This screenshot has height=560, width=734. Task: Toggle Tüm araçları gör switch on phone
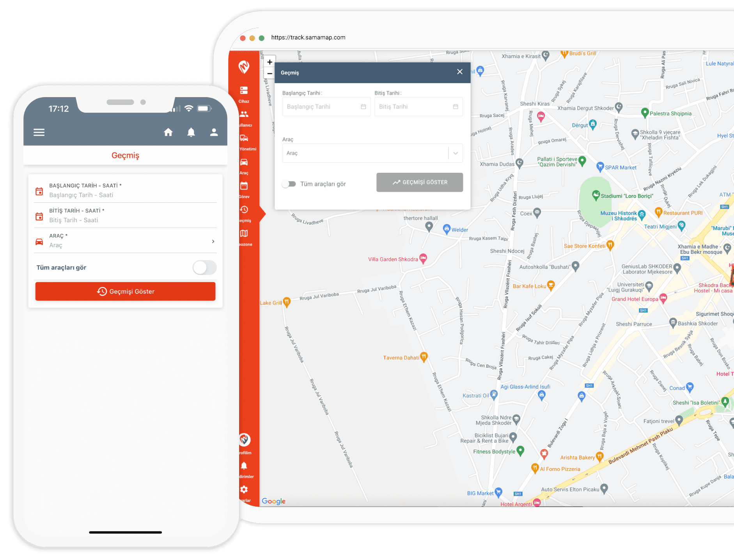pos(205,268)
